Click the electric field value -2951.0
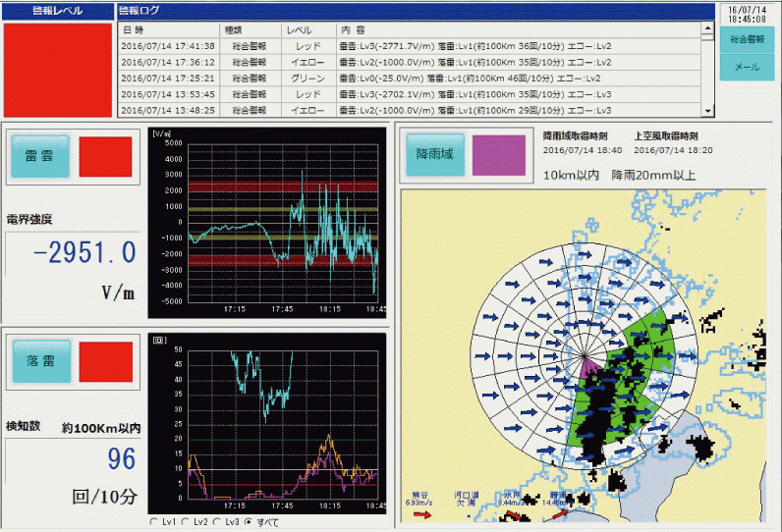The image size is (782, 532). tap(84, 252)
